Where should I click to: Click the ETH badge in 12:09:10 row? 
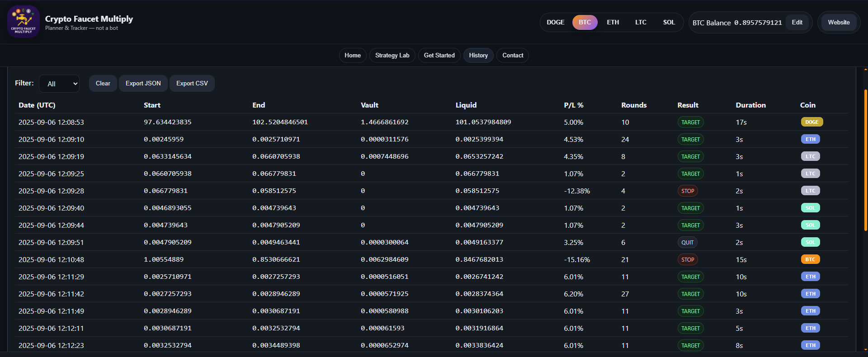point(810,139)
